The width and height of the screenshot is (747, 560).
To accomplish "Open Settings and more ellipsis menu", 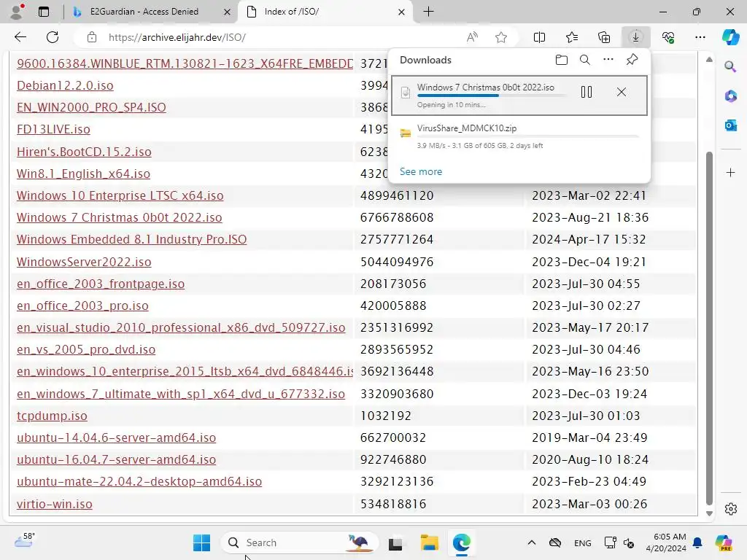I will (700, 37).
